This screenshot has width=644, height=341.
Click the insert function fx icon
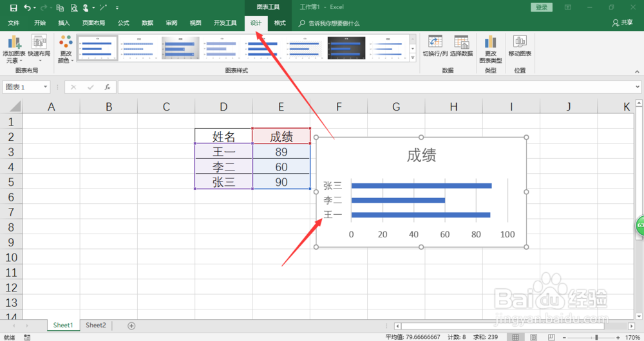click(107, 87)
